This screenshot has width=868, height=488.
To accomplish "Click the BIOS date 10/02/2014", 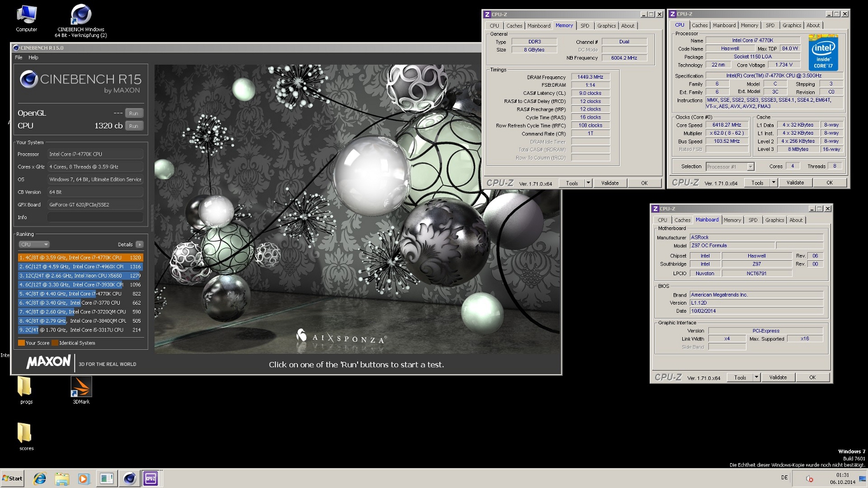I will coord(756,311).
